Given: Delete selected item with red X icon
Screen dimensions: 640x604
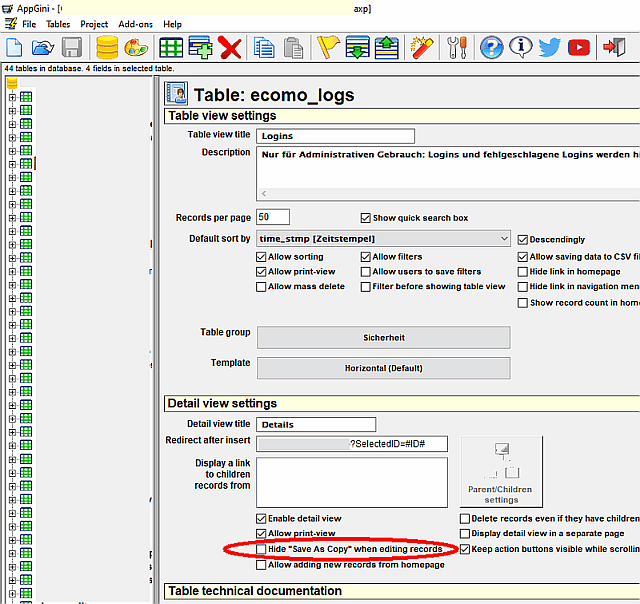Looking at the screenshot, I should (230, 48).
